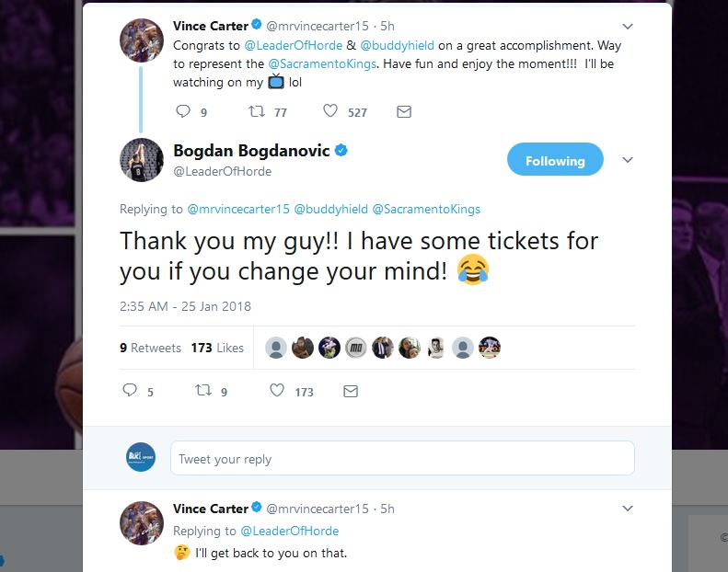Toggle the Following button for Bogdan Bogdanovic
Viewport: 728px width, 572px height.
(555, 160)
